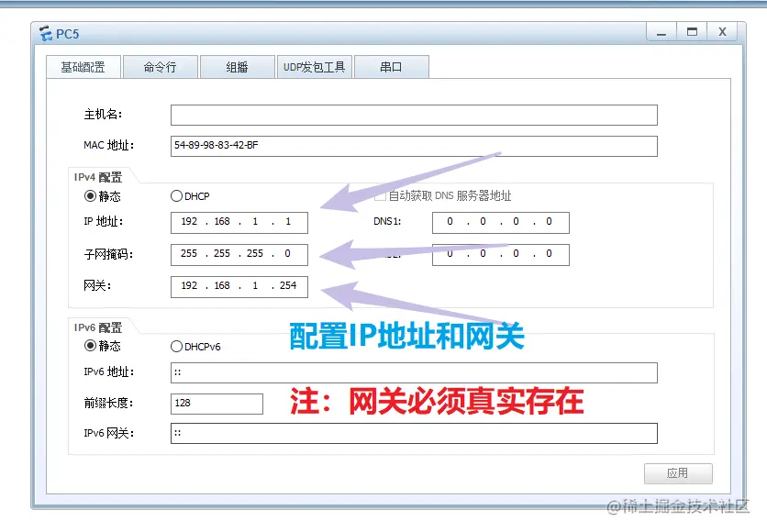Tick 自动获取 DNS 服务器地址 checkbox
The image size is (767, 532).
point(380,196)
